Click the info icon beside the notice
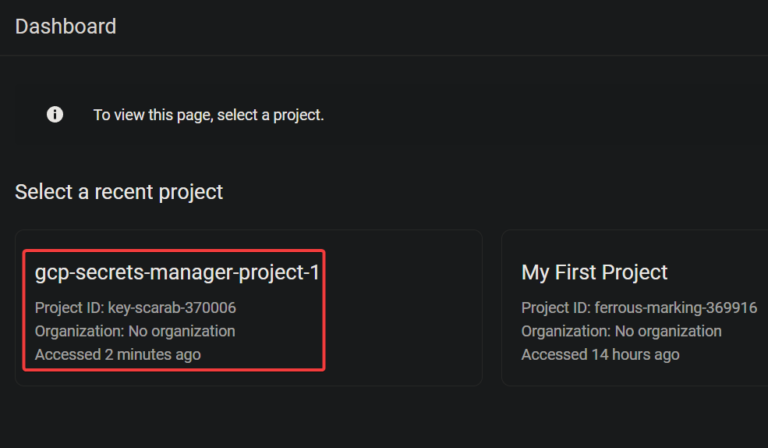This screenshot has width=768, height=448. pos(55,115)
